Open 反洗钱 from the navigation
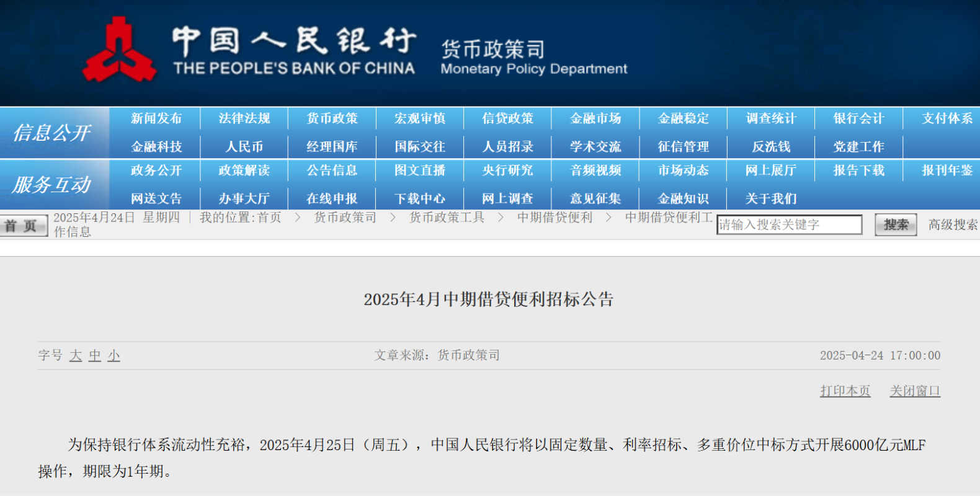980x496 pixels. point(771,147)
